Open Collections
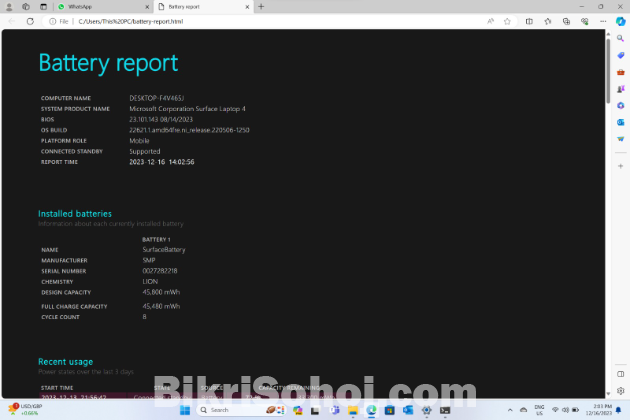Image resolution: width=630 pixels, height=420 pixels. tap(566, 21)
